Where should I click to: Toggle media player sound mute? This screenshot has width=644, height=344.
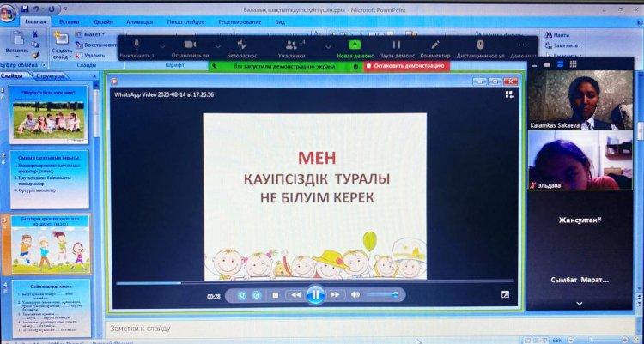[x=355, y=294]
